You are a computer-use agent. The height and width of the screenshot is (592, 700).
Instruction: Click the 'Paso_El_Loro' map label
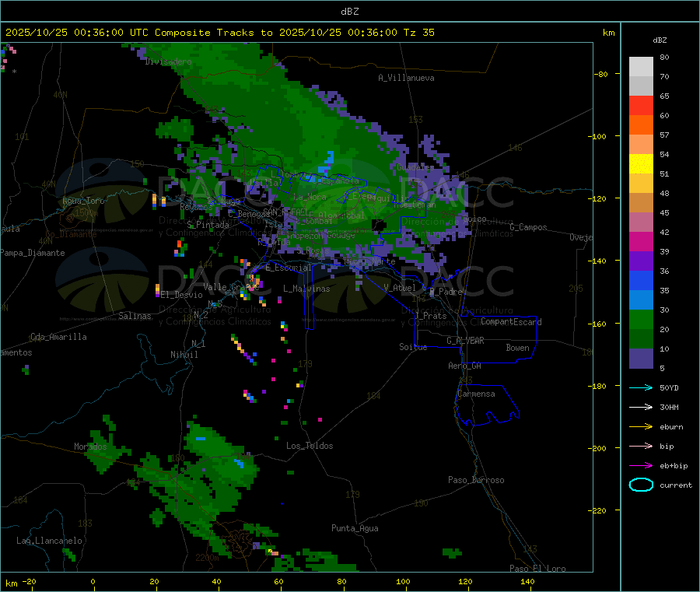[538, 569]
